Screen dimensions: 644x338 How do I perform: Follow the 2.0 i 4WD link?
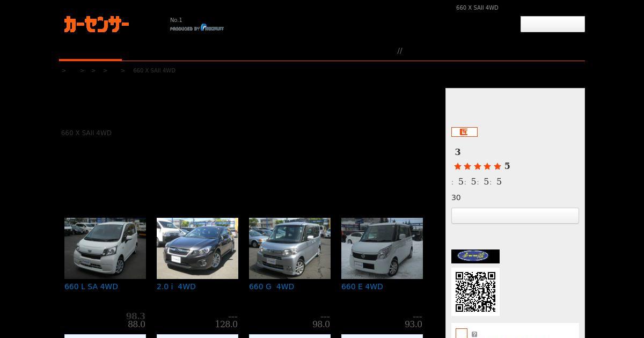click(176, 286)
